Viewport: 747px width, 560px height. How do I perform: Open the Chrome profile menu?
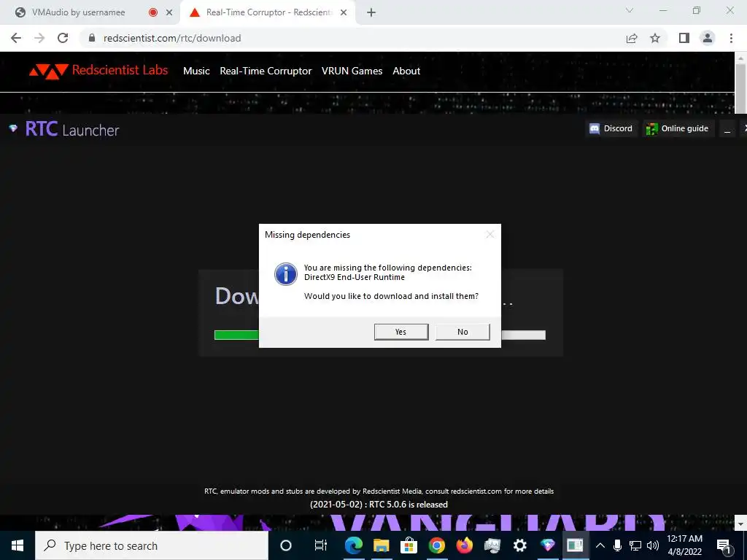point(708,38)
